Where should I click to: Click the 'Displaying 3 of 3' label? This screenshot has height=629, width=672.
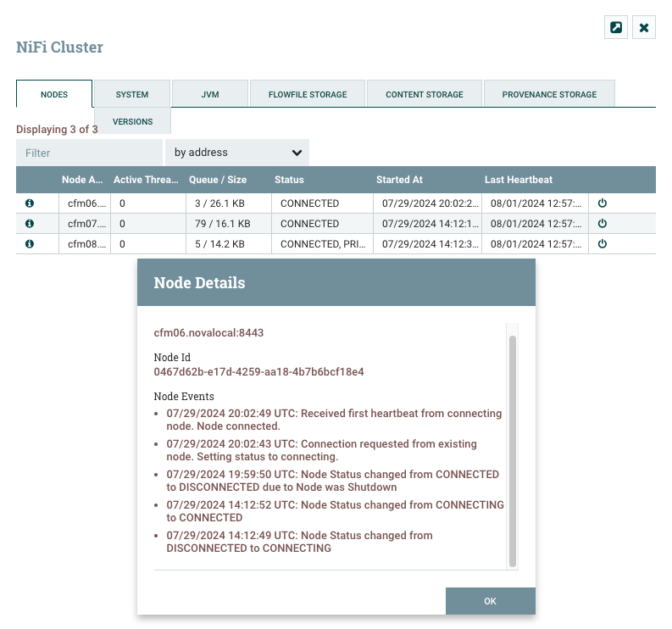point(57,129)
